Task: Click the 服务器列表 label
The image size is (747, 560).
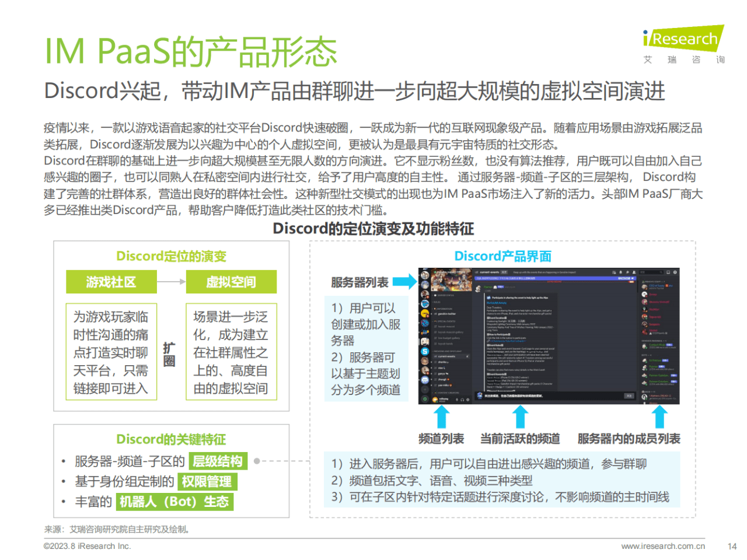Action: (359, 282)
